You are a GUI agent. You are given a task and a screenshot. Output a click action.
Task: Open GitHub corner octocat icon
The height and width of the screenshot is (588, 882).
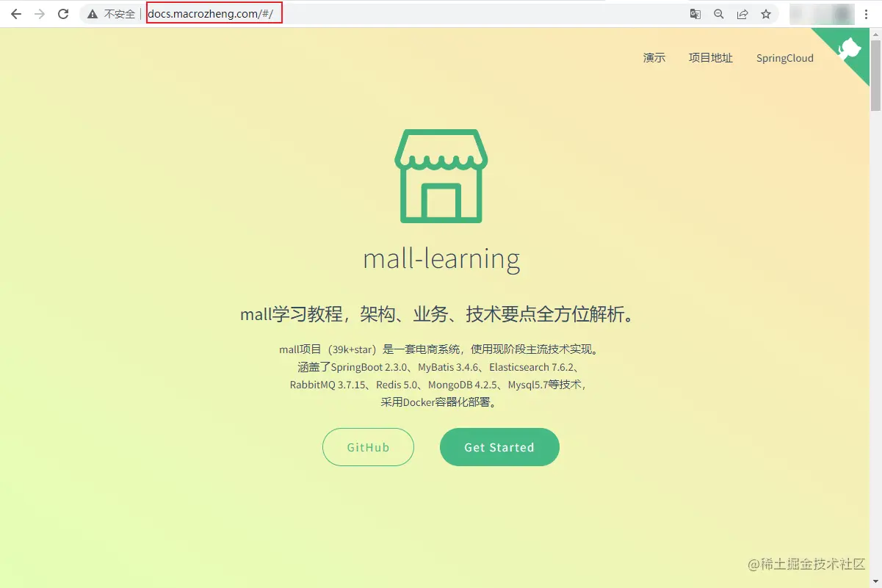tap(848, 49)
